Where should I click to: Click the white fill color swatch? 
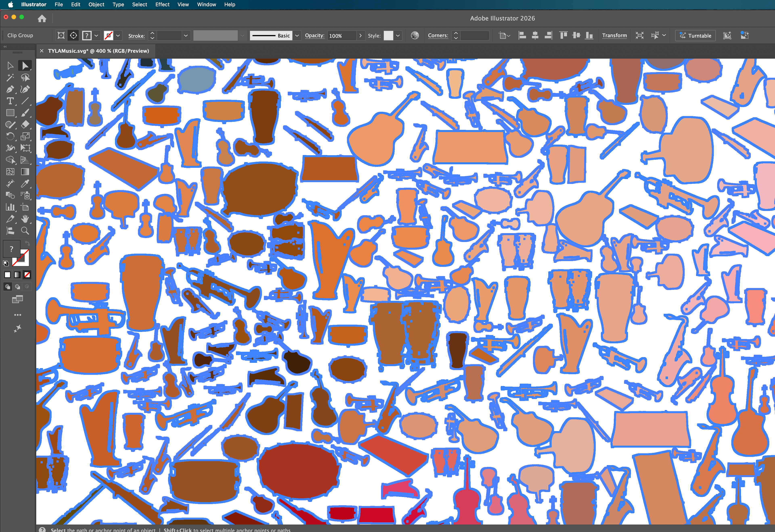pyautogui.click(x=7, y=274)
